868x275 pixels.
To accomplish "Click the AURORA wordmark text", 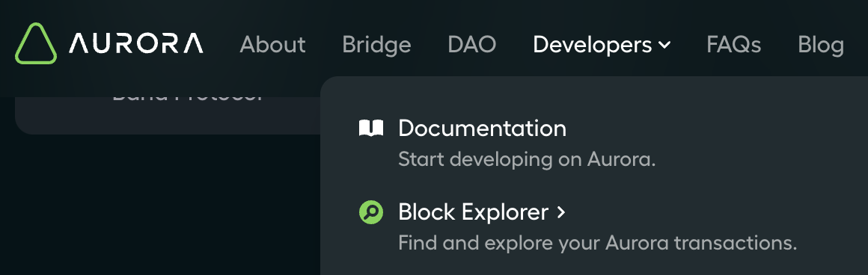I will click(x=136, y=43).
